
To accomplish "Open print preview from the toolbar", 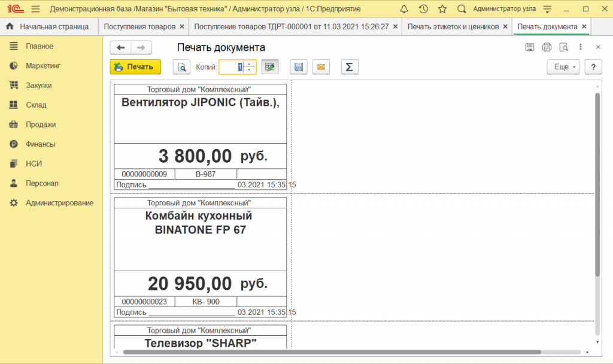I will [x=181, y=67].
